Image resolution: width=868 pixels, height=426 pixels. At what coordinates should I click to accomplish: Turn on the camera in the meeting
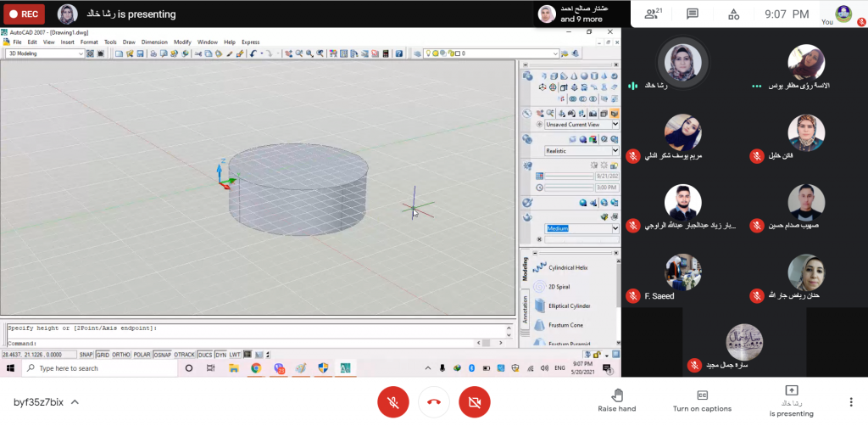(x=474, y=401)
